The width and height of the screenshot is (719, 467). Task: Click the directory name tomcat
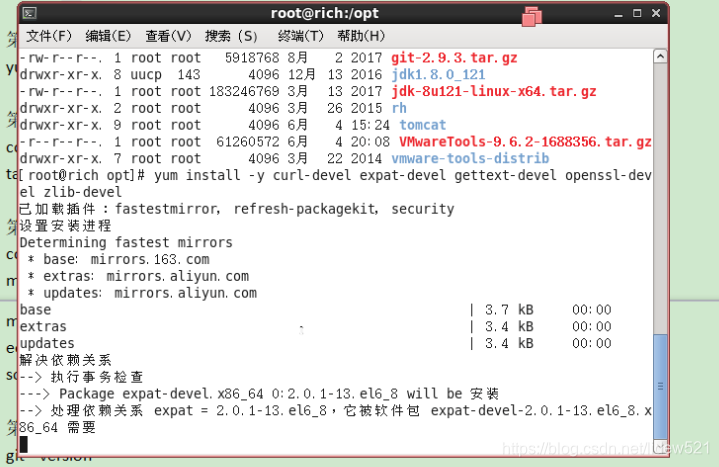pos(422,125)
